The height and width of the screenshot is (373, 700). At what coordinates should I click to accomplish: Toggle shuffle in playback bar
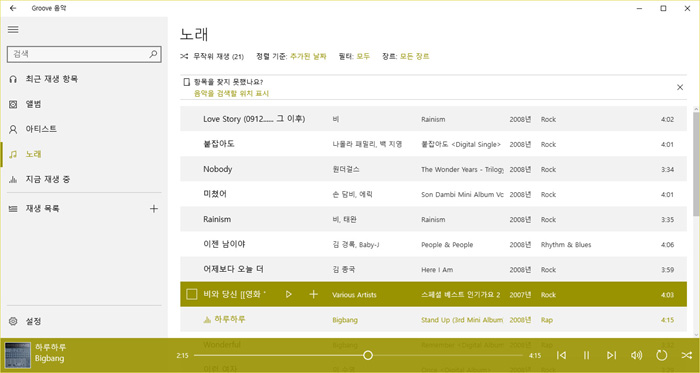click(686, 355)
